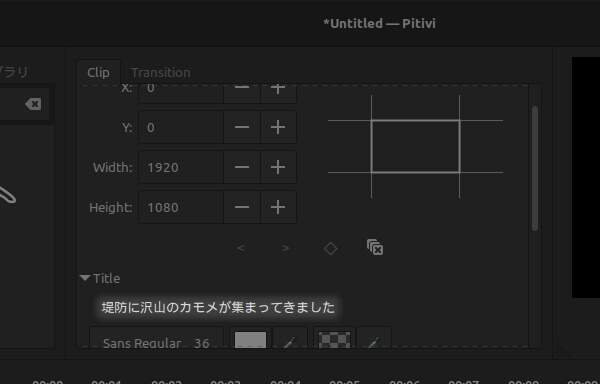The width and height of the screenshot is (600, 384).
Task: Click the 00:05 mark on timeline ruler
Action: point(344,381)
